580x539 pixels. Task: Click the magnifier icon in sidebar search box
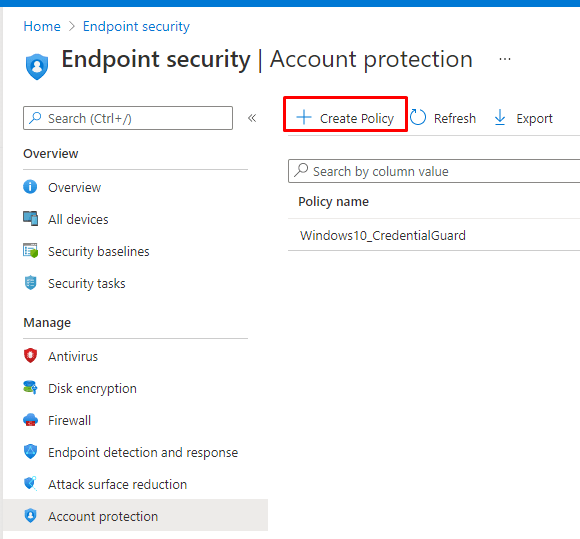click(36, 118)
